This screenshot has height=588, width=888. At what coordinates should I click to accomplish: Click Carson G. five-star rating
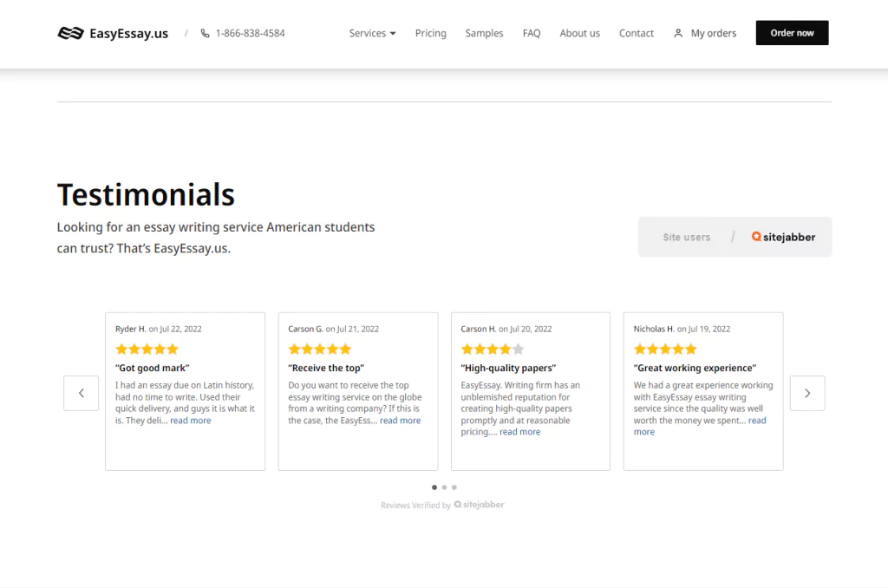point(320,349)
